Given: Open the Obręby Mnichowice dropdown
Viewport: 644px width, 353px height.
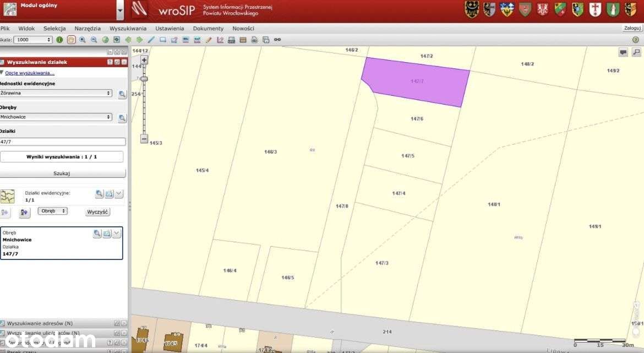Looking at the screenshot, I should [x=56, y=117].
